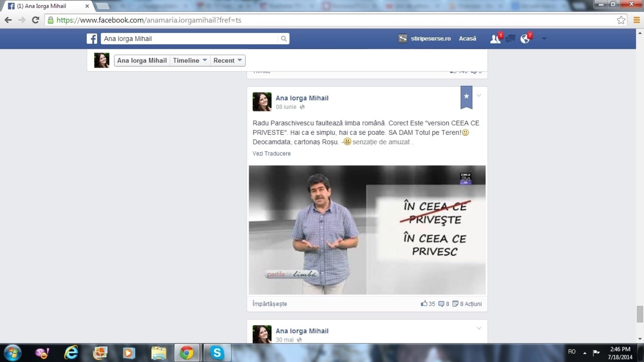Click the Facebook logo icon
The height and width of the screenshot is (362, 644).
(92, 39)
